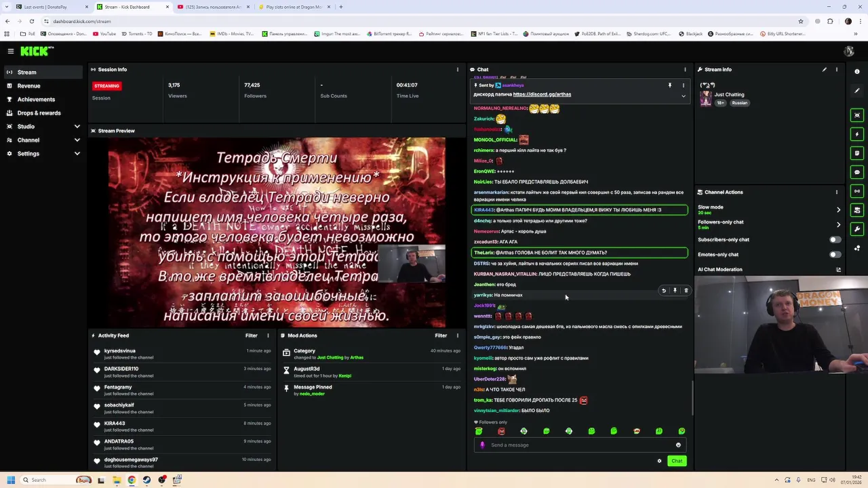Screen dimensions: 868x488
Task: Pin yarrikya's hovered chat message
Action: point(675,291)
